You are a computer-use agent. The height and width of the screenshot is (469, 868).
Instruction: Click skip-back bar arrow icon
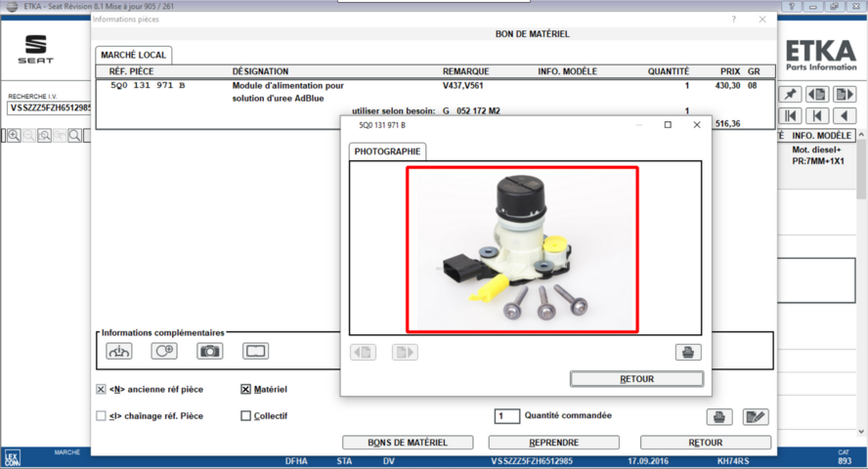click(x=817, y=115)
